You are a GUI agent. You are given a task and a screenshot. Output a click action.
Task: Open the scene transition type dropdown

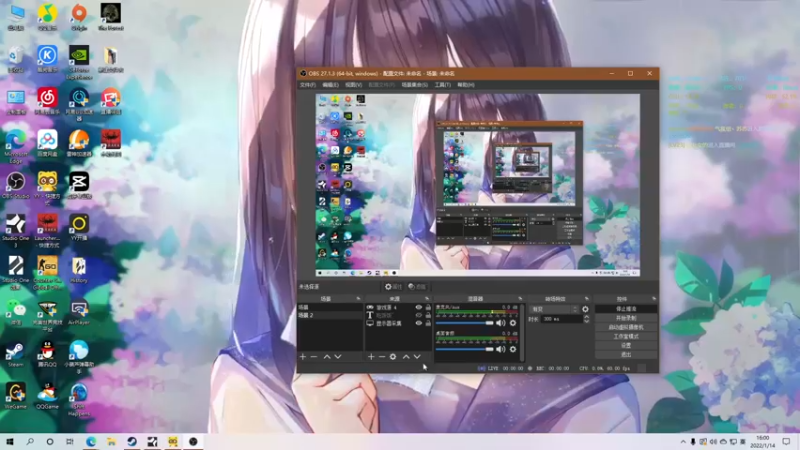click(x=554, y=309)
